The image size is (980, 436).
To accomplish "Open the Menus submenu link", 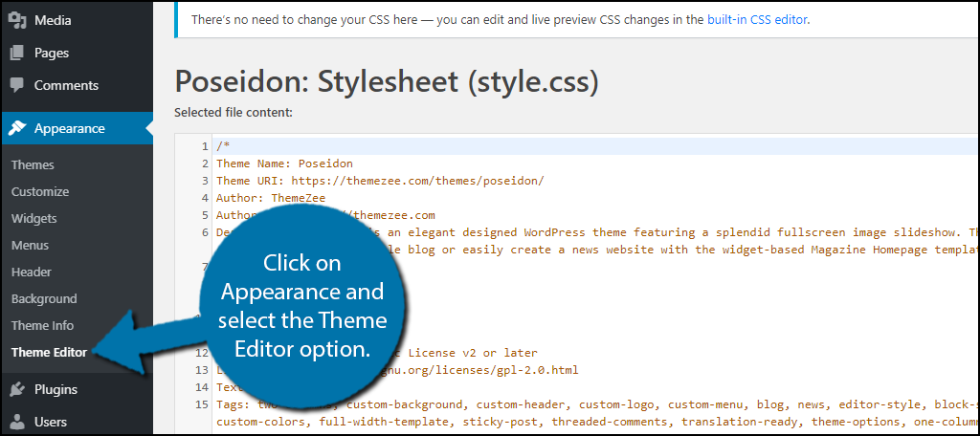I will tap(30, 246).
